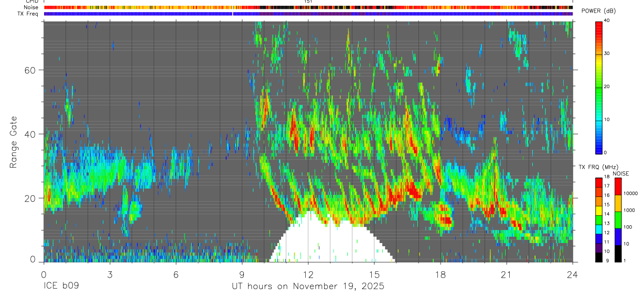Click the TX Freq row label
The image size is (644, 297).
pyautogui.click(x=28, y=14)
